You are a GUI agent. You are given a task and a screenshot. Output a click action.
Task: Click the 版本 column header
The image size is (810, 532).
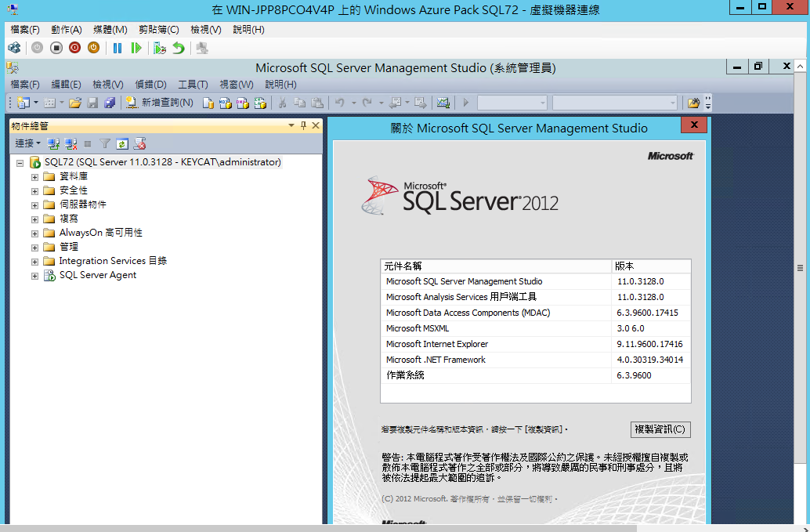(x=651, y=266)
